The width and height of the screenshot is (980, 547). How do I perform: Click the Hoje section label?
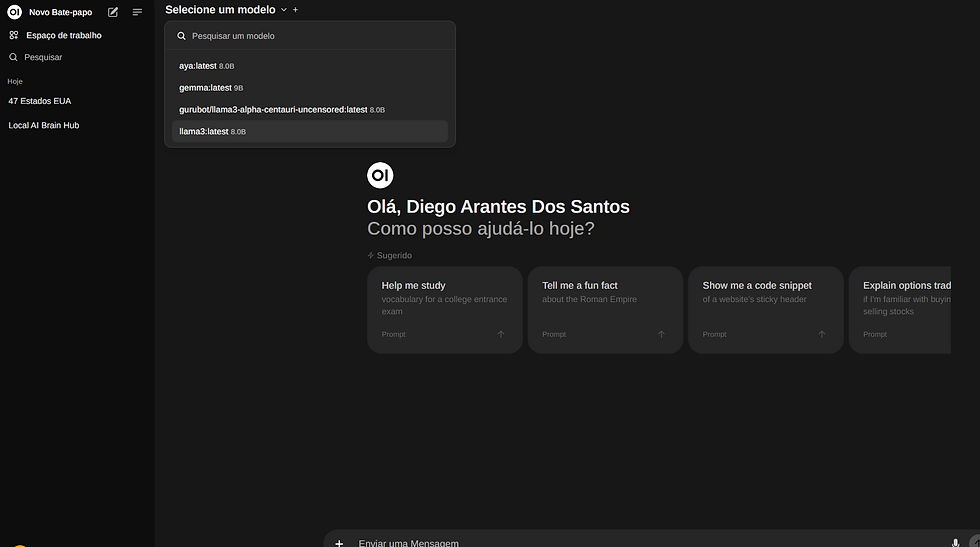pos(15,81)
